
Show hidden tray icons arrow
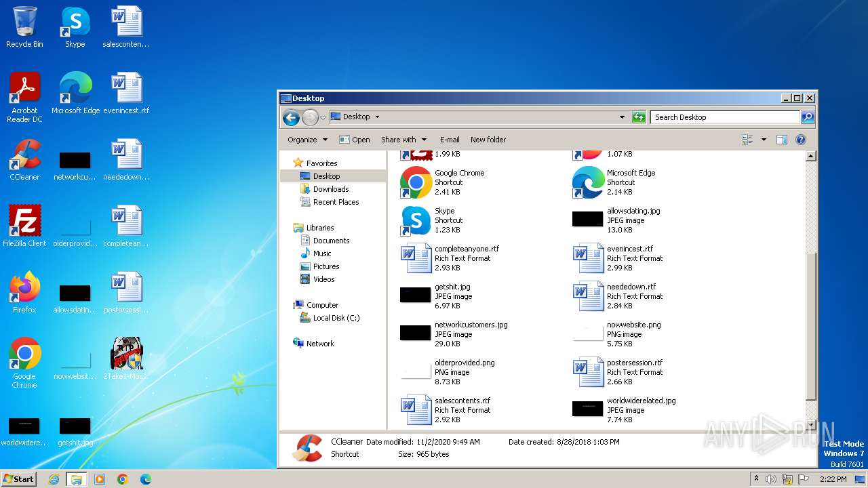click(756, 479)
